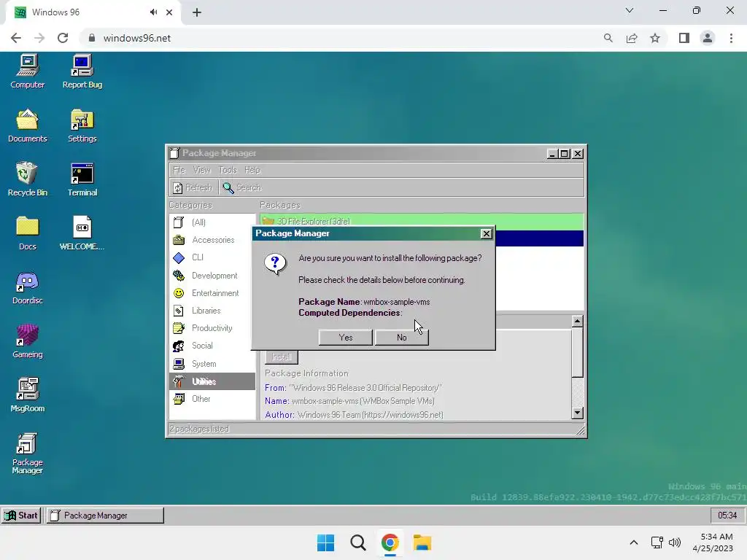Minimize the Package Manager window
The height and width of the screenshot is (560, 747).
click(553, 154)
